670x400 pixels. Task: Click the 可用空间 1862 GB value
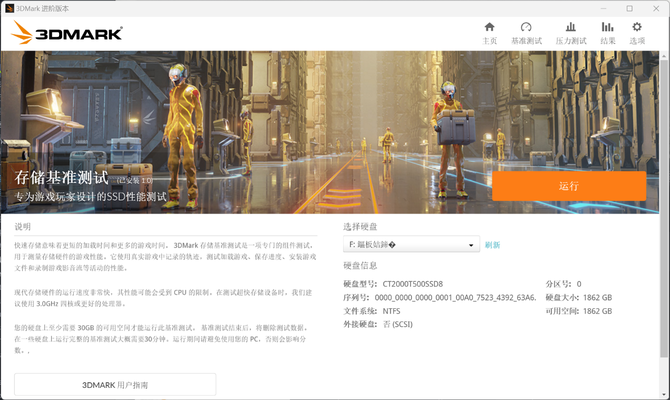[597, 311]
